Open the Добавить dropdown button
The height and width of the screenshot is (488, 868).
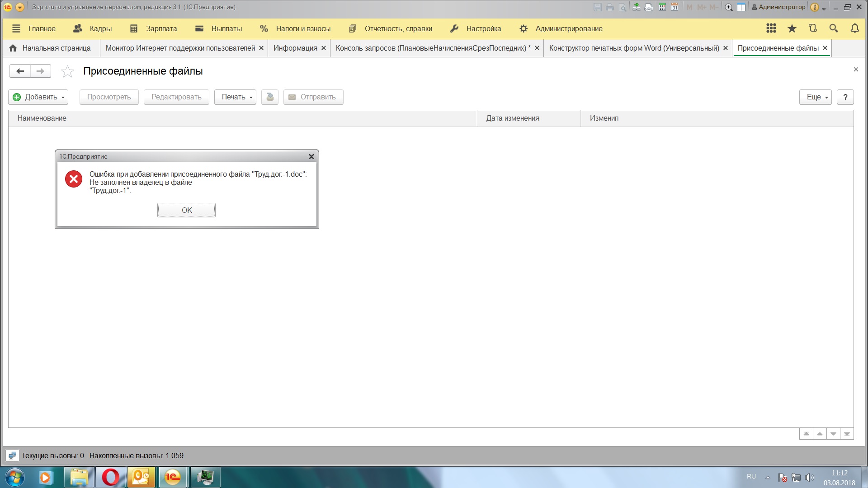pyautogui.click(x=38, y=97)
